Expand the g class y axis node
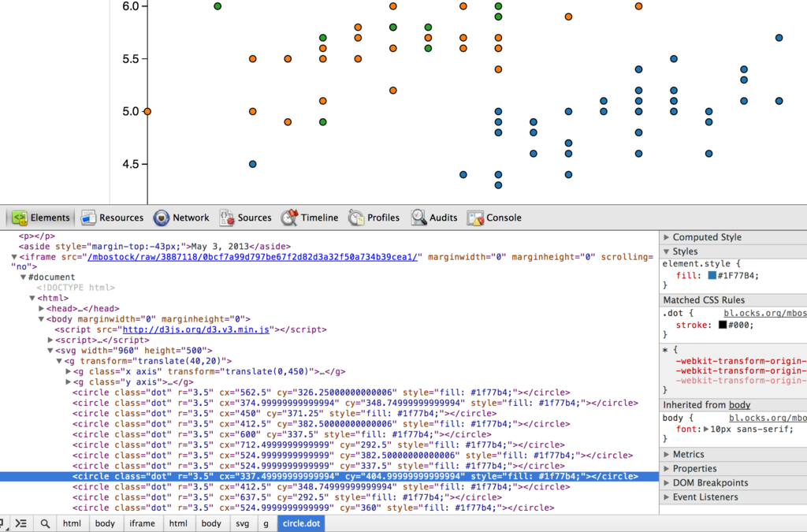Image resolution: width=807 pixels, height=532 pixels. click(69, 381)
